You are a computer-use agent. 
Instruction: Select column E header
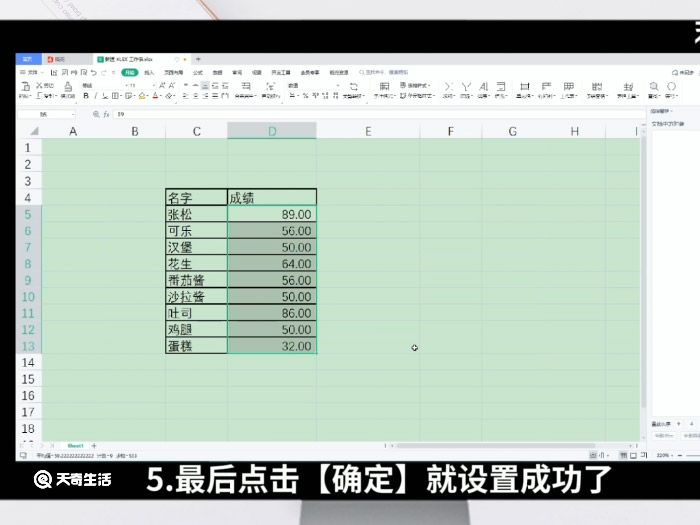point(368,131)
